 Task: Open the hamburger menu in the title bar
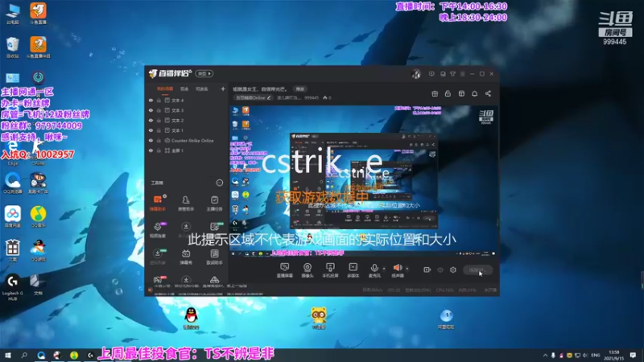462,74
